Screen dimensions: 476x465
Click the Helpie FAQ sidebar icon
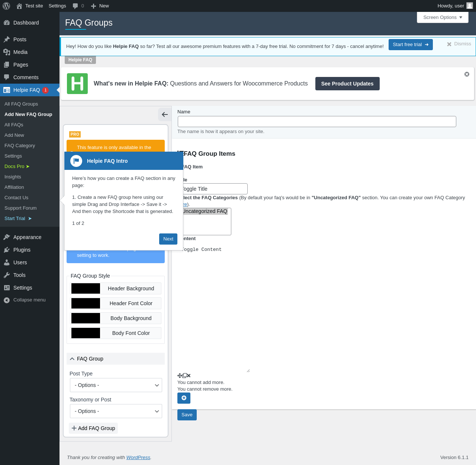pyautogui.click(x=7, y=90)
